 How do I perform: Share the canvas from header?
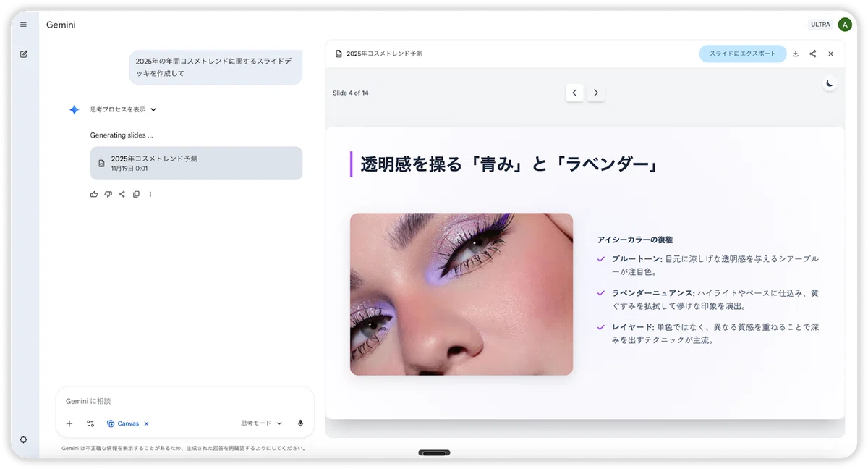pos(813,54)
